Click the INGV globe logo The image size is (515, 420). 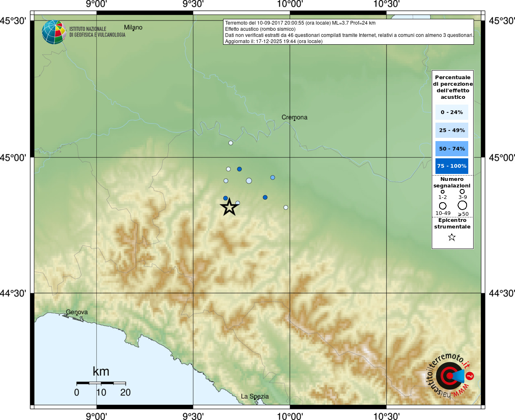[x=54, y=32]
